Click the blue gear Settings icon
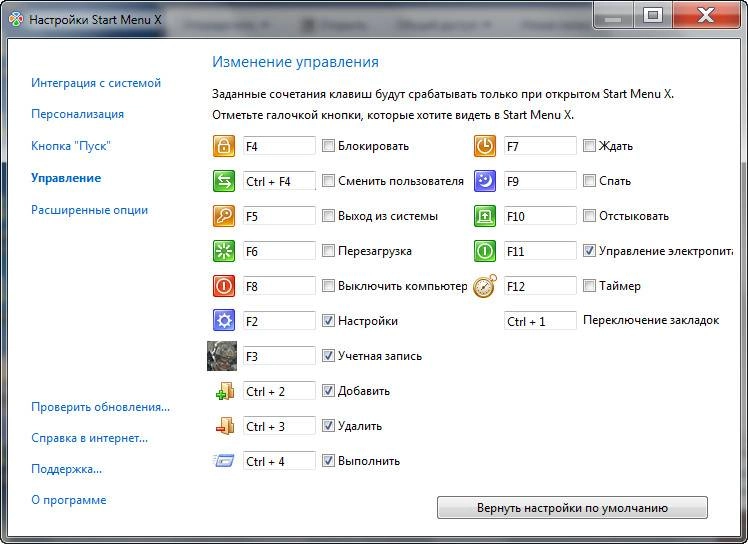Image resolution: width=748 pixels, height=544 pixels. (x=224, y=321)
